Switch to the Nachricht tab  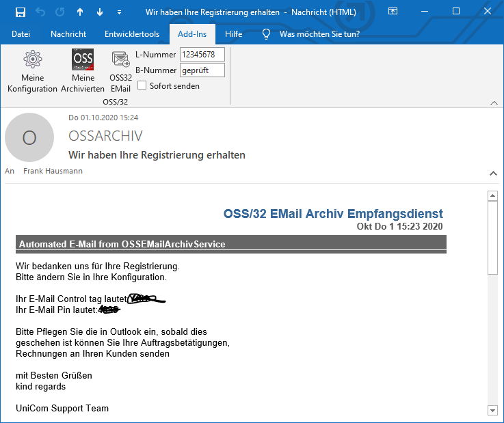(x=68, y=34)
